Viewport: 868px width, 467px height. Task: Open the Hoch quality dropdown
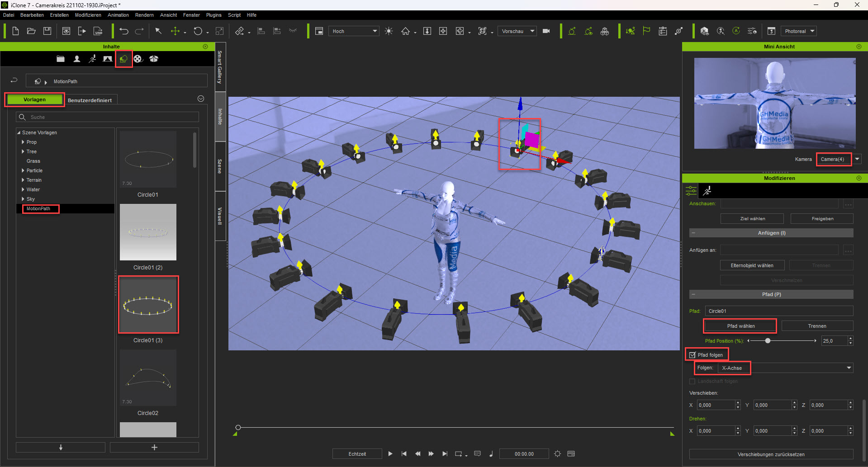tap(354, 31)
